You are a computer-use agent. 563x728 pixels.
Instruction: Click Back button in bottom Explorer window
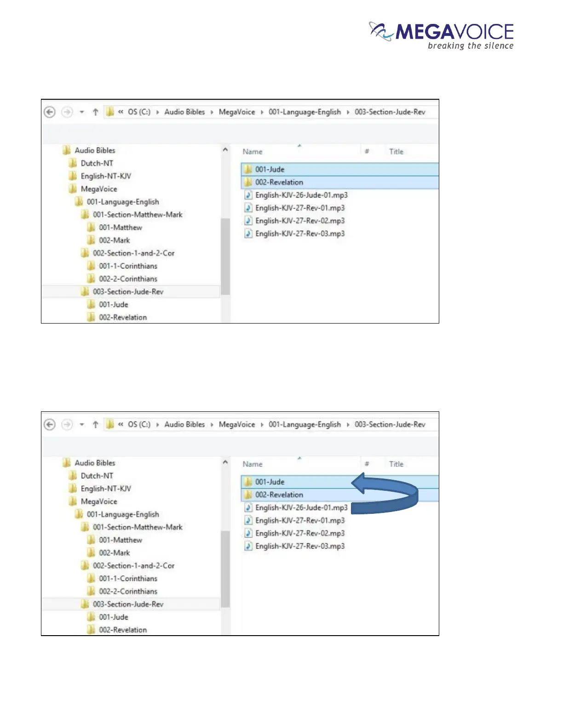[x=50, y=425]
